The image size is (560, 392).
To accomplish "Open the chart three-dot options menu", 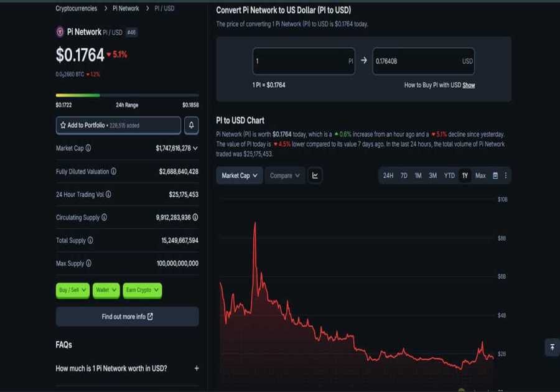I will pos(505,175).
